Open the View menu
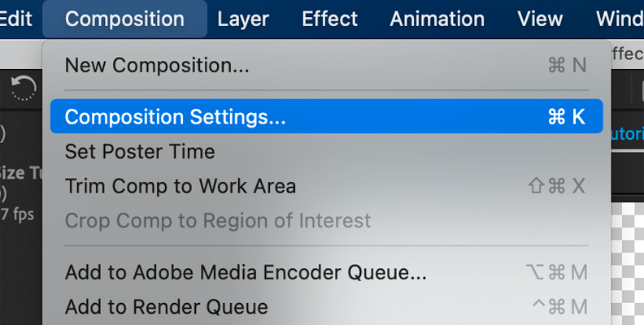The height and width of the screenshot is (325, 644). [x=540, y=19]
